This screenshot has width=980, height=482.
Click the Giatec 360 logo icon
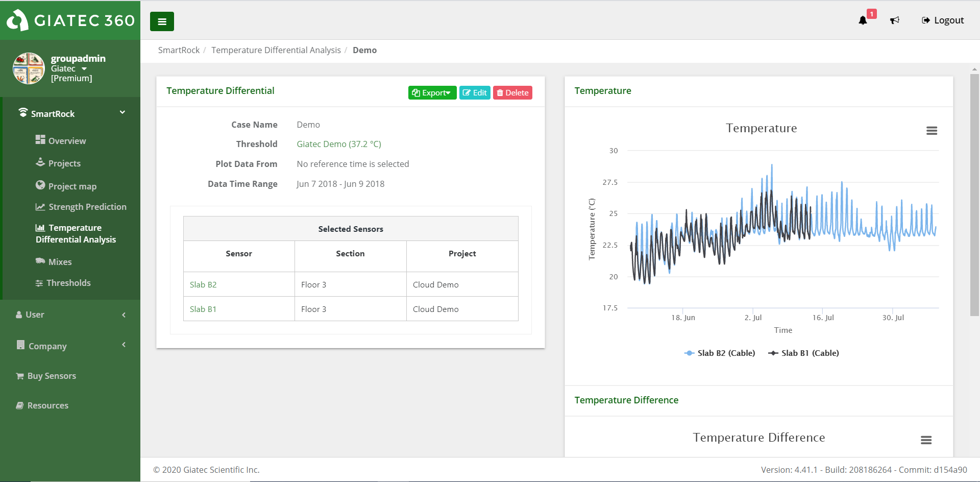17,20
